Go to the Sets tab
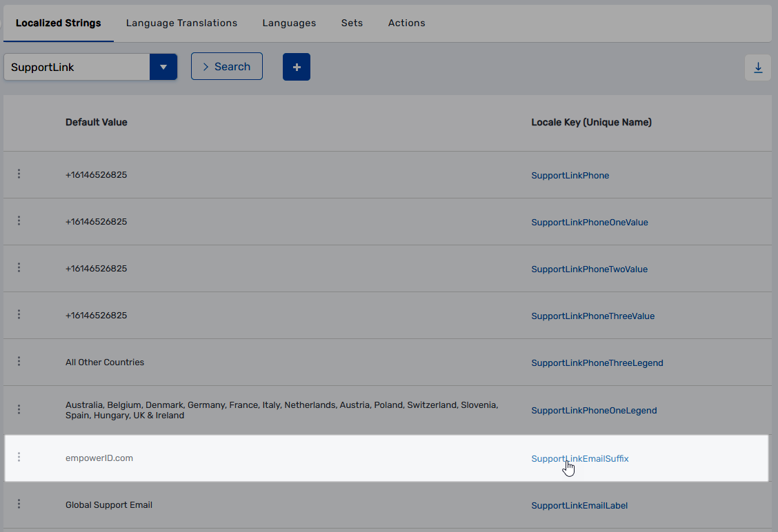This screenshot has width=778, height=532. (352, 23)
